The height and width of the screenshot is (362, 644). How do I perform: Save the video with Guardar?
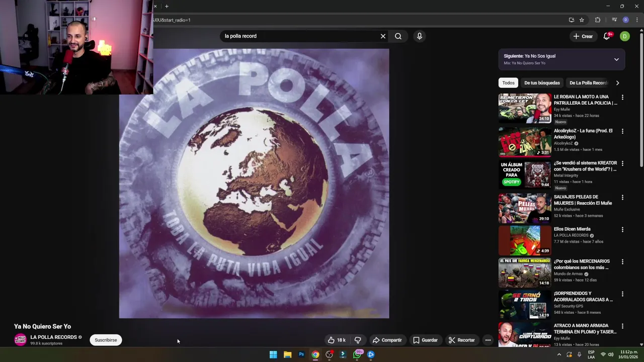click(425, 340)
